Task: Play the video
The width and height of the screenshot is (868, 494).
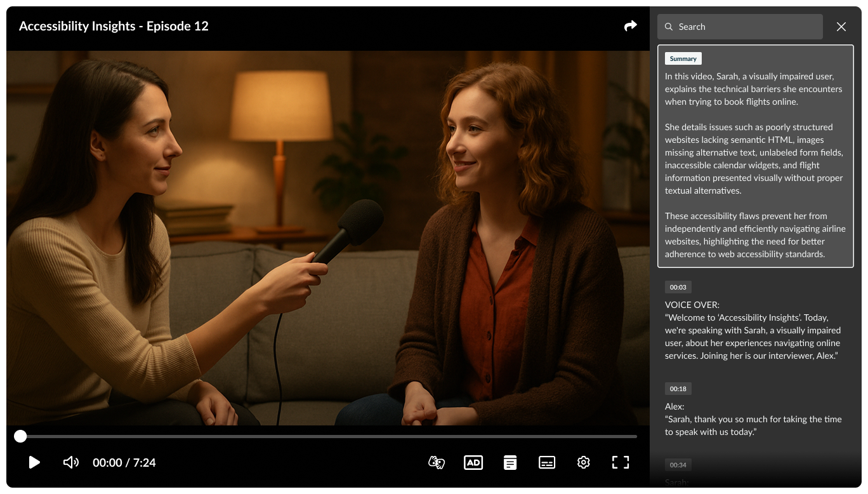Action: point(34,462)
